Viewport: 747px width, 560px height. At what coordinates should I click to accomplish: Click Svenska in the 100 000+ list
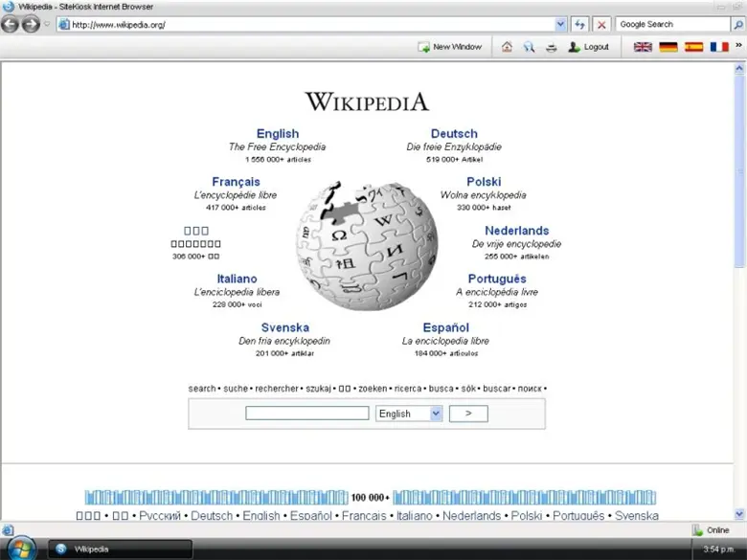[x=637, y=516]
